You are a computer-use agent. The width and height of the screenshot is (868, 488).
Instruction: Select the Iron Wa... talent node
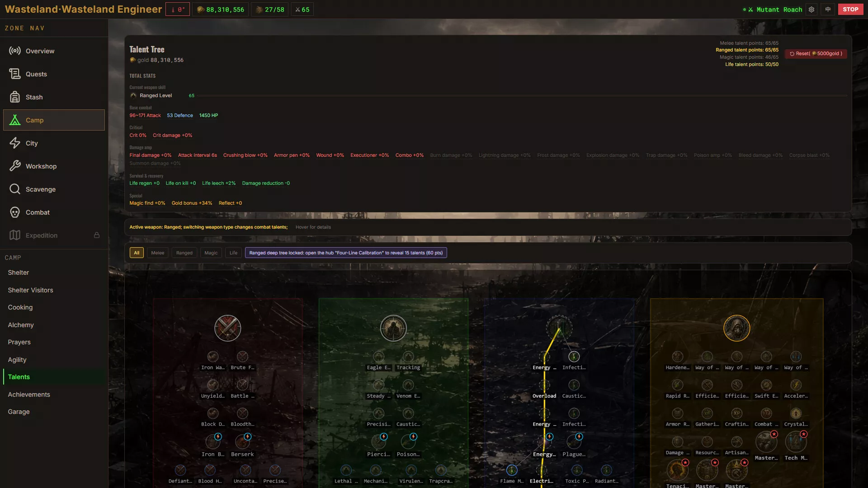pos(213,357)
